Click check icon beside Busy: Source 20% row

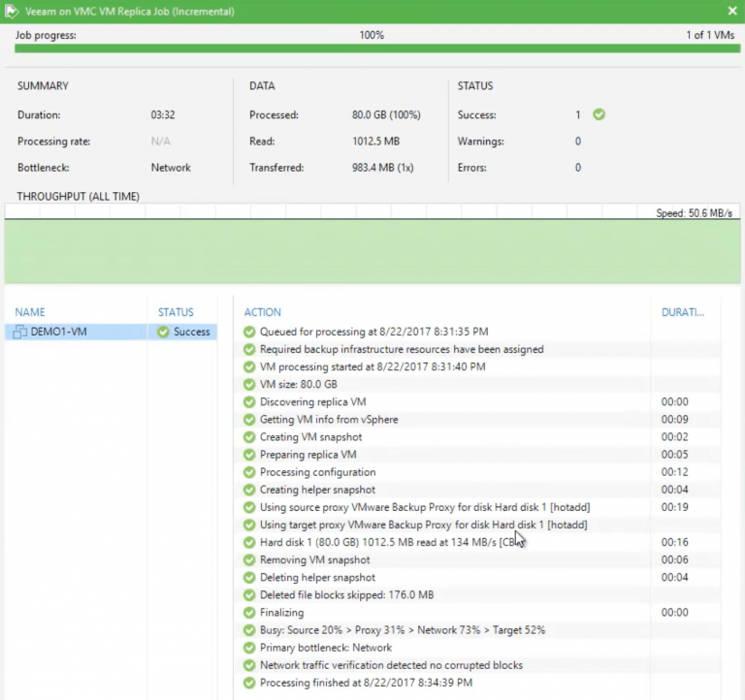click(x=249, y=630)
